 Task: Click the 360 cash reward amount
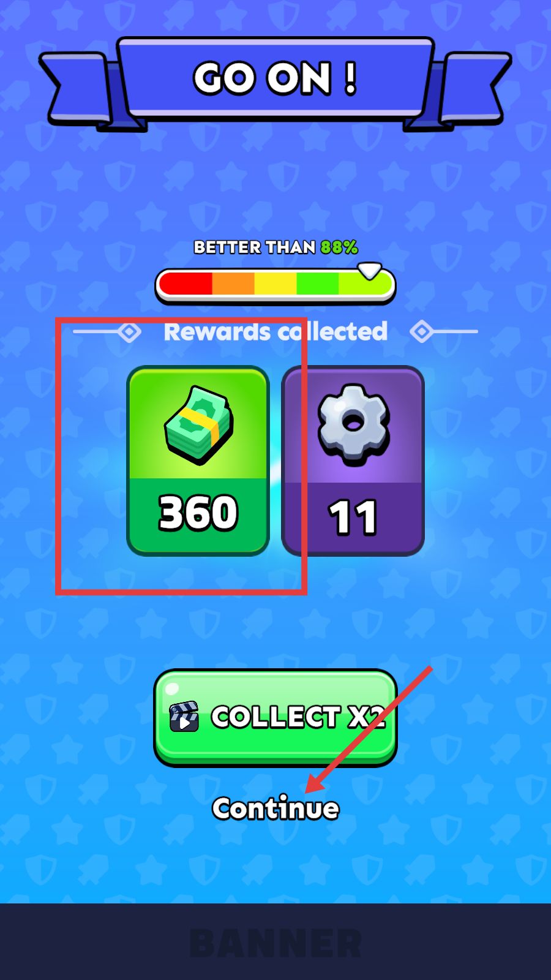point(198,513)
